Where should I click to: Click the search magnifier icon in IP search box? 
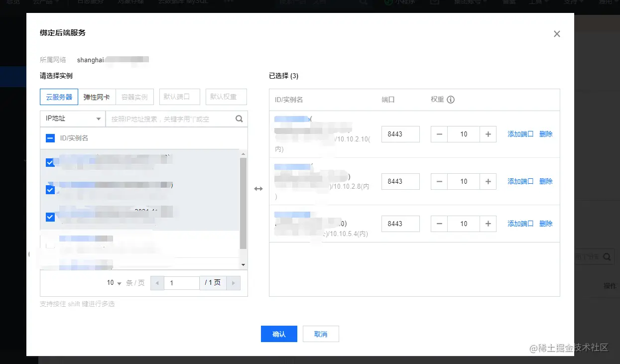coord(239,119)
